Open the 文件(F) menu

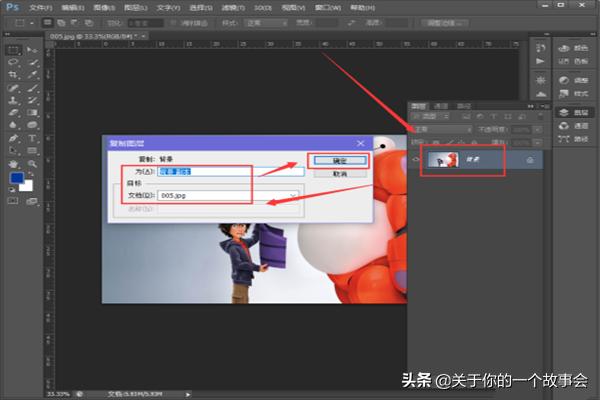click(41, 6)
